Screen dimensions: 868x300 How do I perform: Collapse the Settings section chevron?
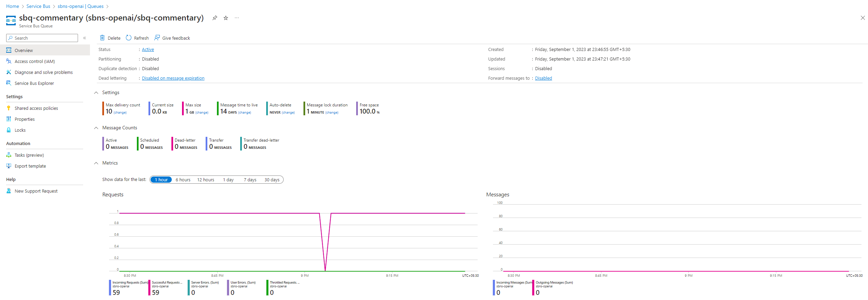[x=96, y=93]
